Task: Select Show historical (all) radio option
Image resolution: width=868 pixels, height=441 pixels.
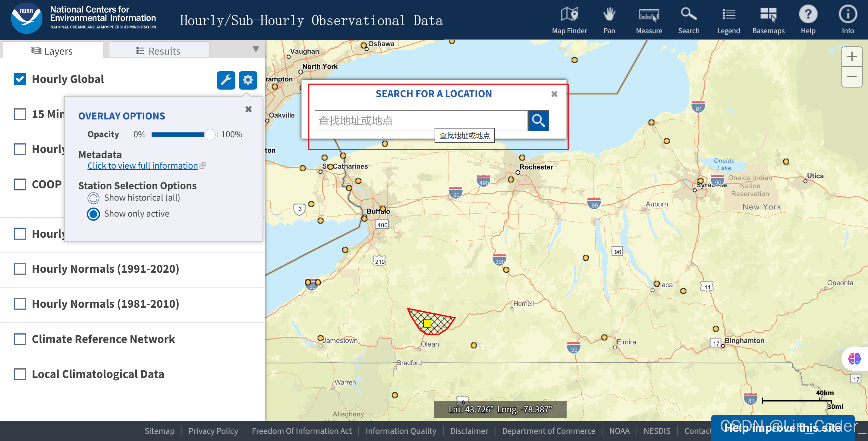Action: click(93, 198)
